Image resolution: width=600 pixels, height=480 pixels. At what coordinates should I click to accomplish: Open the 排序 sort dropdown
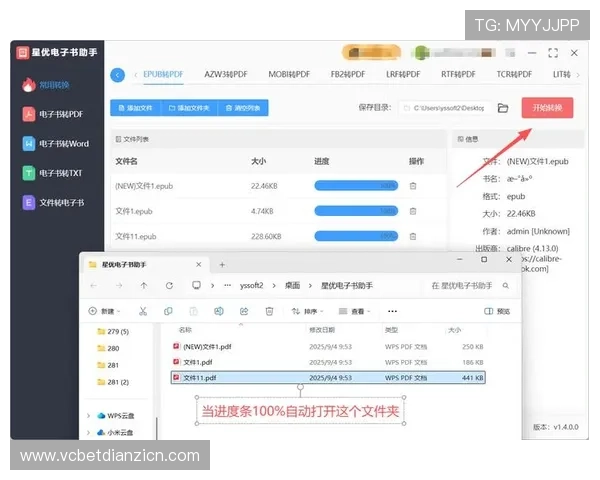(308, 311)
